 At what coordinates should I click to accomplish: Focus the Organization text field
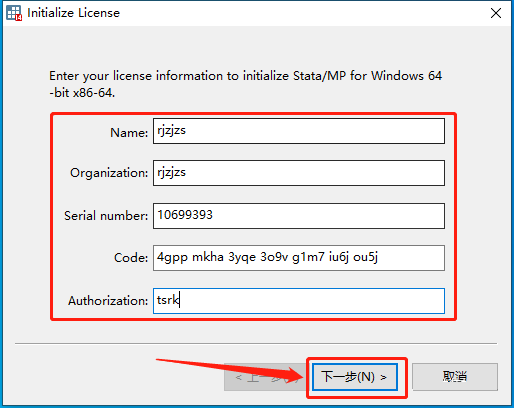coord(299,173)
